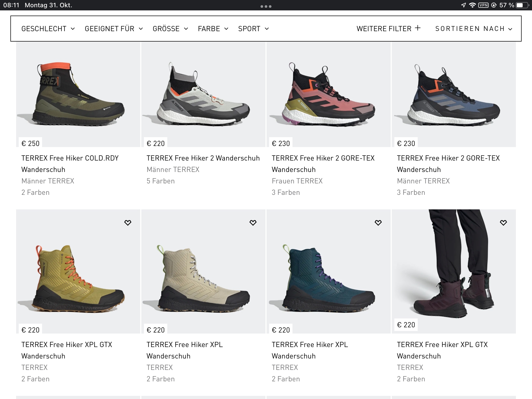Tap the battery status icon
532x399 pixels.
(x=522, y=5)
